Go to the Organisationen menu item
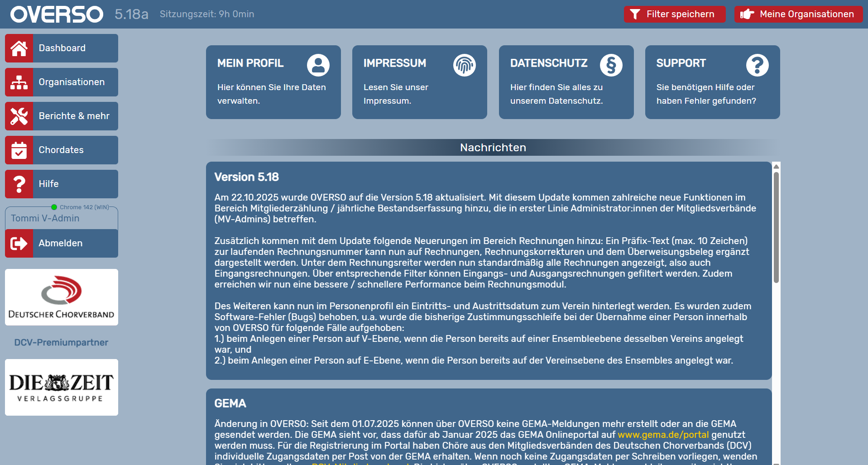This screenshot has height=465, width=868. pos(72,82)
